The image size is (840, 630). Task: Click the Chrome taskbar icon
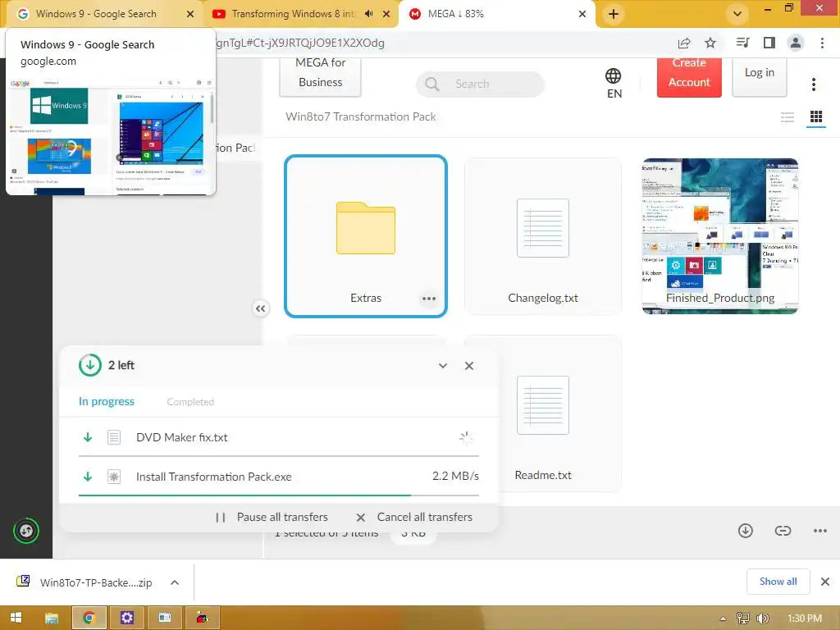[x=89, y=618]
